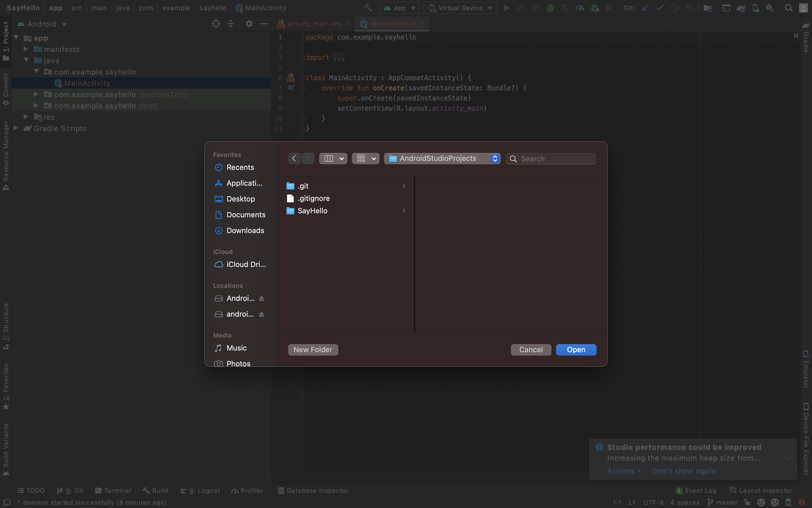Open the group-by grid dropdown in dialog
The width and height of the screenshot is (812, 508).
pyautogui.click(x=365, y=158)
